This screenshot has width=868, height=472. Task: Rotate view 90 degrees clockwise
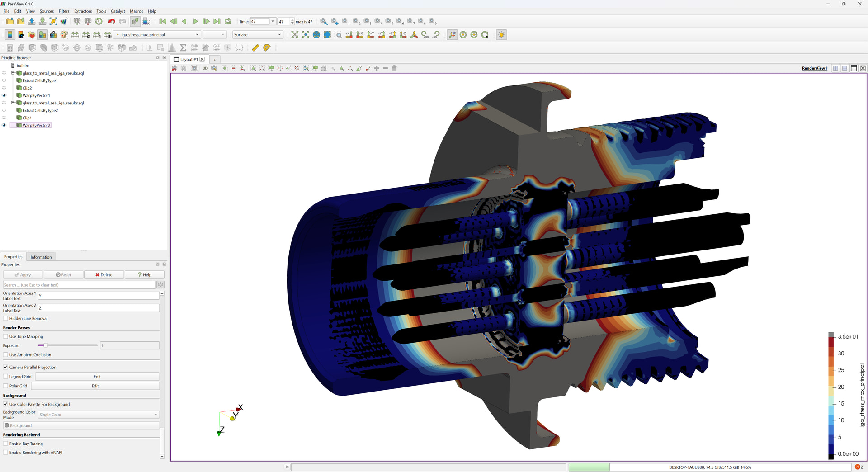[425, 35]
